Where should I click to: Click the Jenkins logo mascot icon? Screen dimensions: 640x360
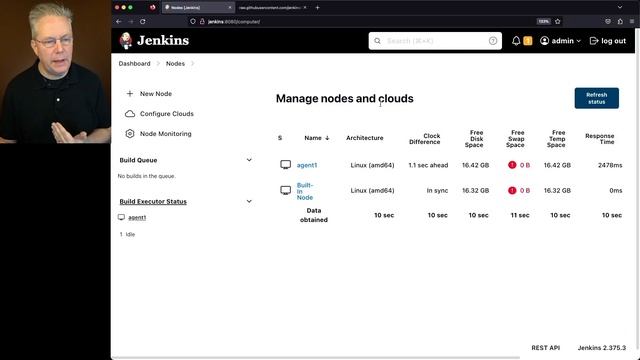pos(126,40)
